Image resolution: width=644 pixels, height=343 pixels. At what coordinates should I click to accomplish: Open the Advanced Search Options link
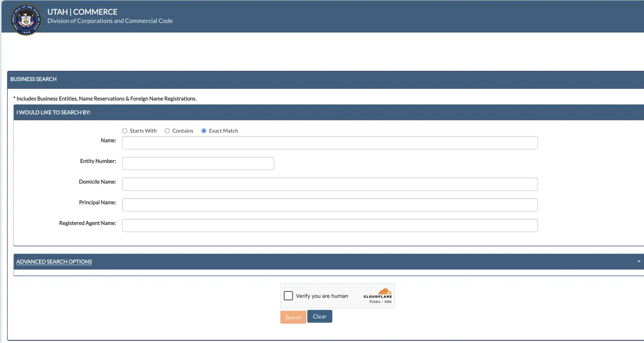54,262
